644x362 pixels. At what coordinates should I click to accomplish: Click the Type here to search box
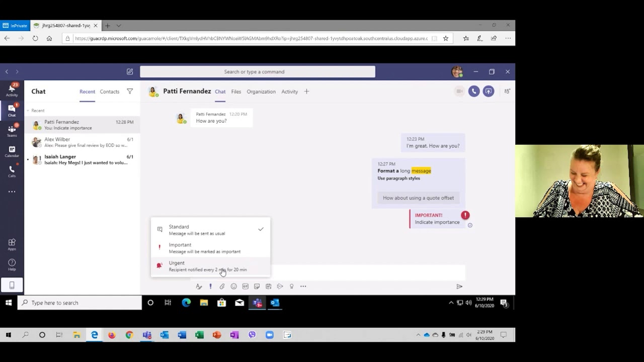(80, 303)
